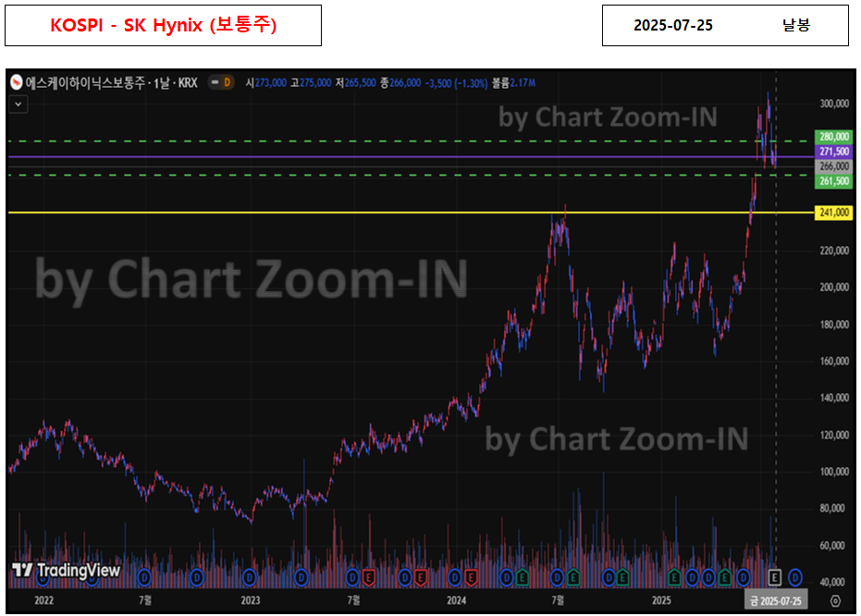Screen dimensions: 861x616
Task: Click the 2025-07-25 date in header box
Action: coord(673,25)
